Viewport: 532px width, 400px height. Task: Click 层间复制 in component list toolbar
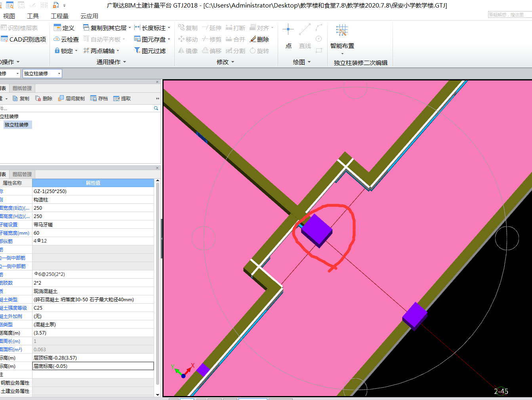(71, 98)
